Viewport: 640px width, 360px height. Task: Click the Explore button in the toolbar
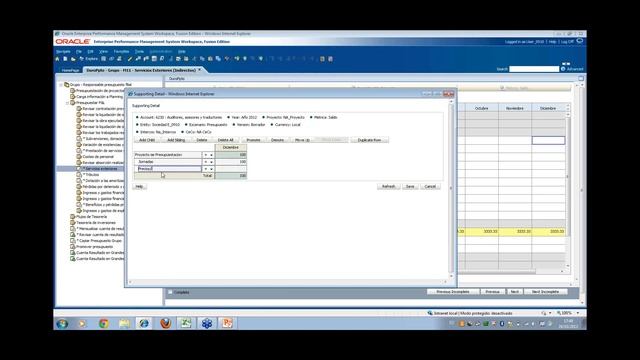click(89, 59)
